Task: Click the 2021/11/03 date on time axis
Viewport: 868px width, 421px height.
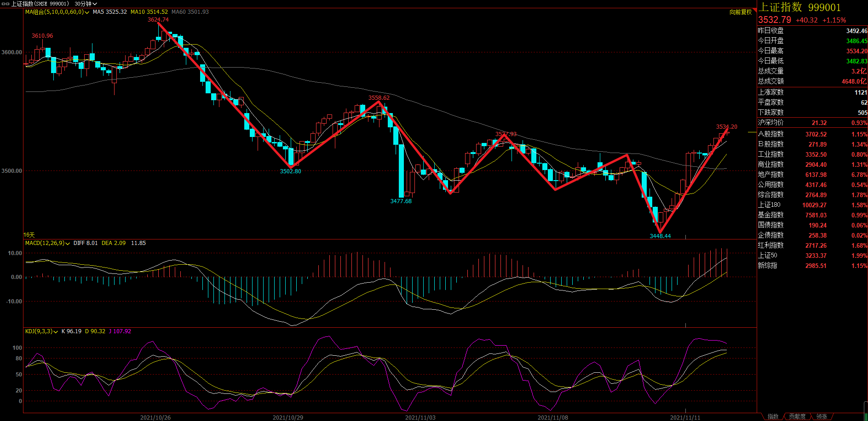Action: coord(420,417)
